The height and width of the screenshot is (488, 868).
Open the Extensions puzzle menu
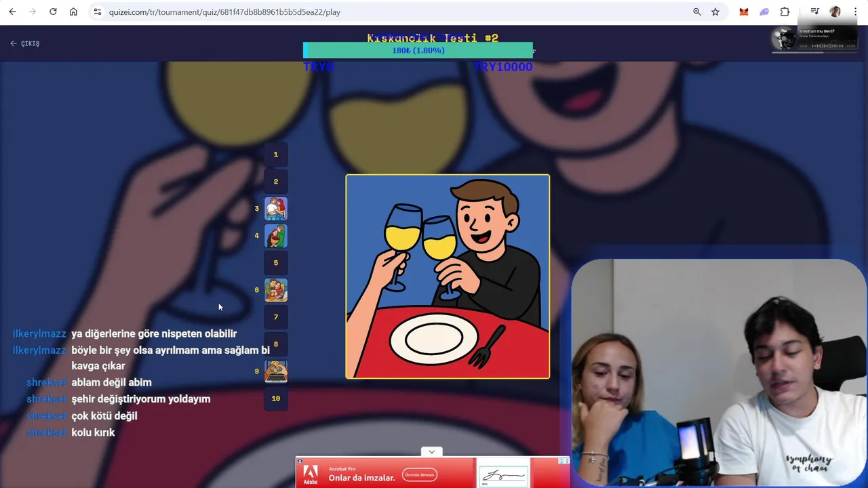point(785,12)
